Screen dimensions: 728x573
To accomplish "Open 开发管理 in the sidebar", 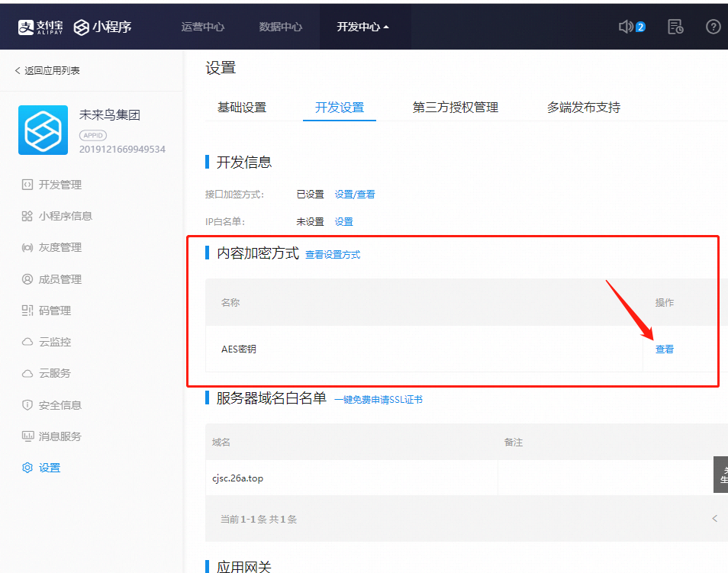I will (60, 185).
